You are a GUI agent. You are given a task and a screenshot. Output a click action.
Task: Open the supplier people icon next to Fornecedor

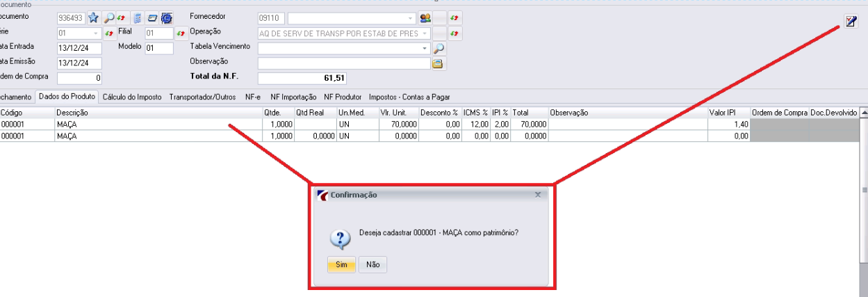coord(425,18)
